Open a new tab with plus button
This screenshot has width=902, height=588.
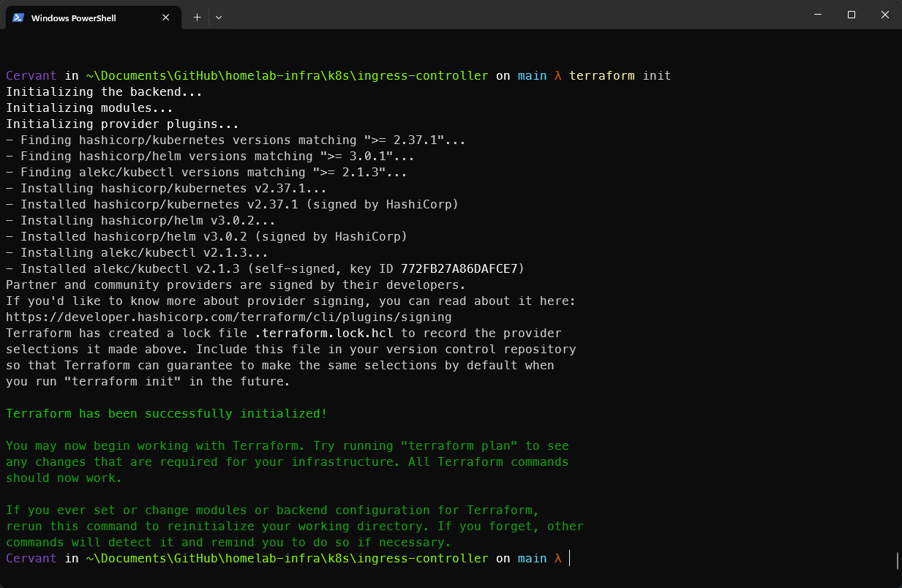click(x=197, y=18)
